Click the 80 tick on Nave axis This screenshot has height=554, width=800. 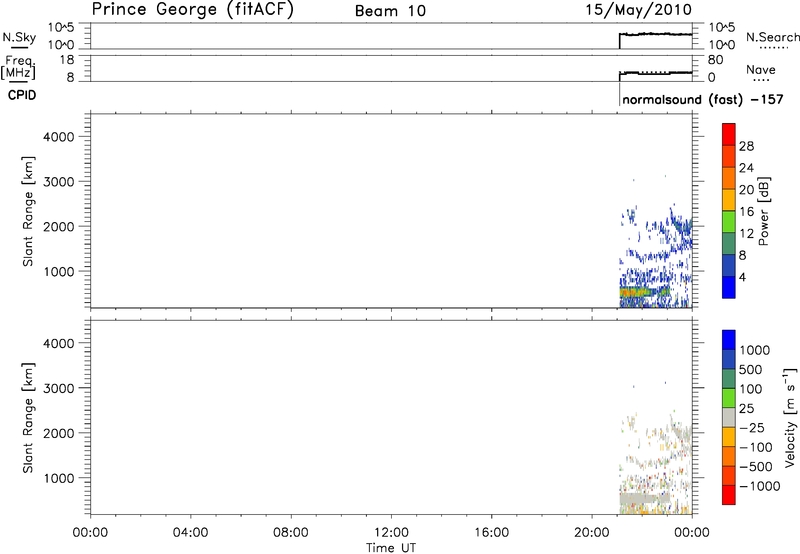point(715,60)
